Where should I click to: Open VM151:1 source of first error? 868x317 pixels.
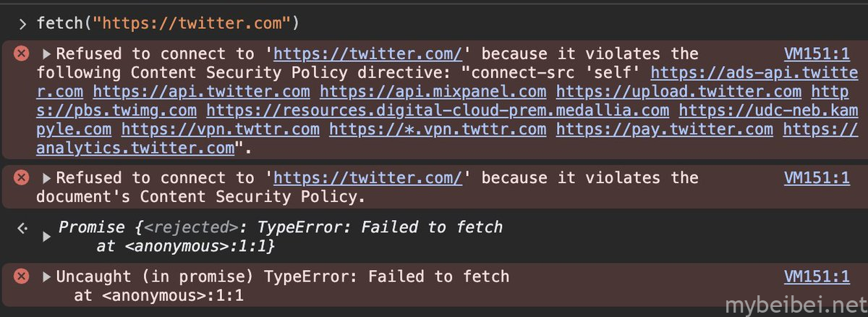(817, 54)
